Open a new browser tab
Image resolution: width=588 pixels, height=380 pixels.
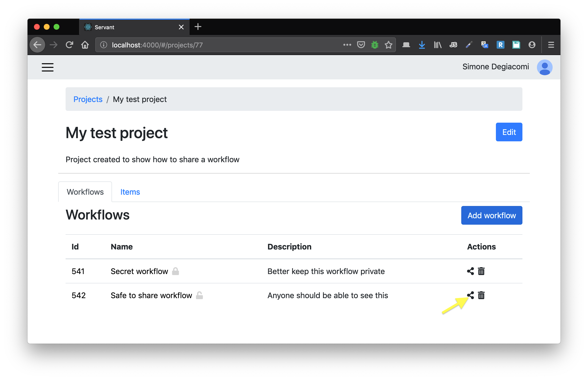coord(198,27)
